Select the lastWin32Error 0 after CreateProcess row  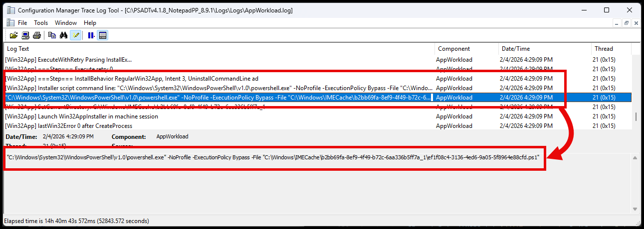pos(318,126)
